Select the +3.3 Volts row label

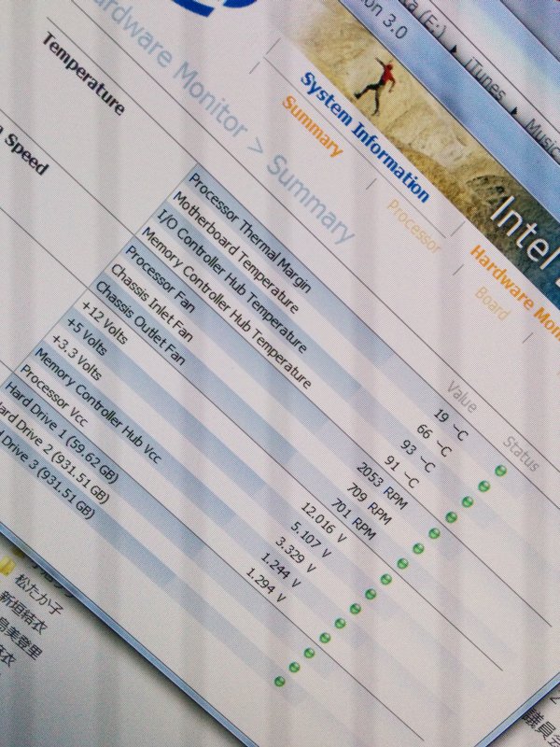[x=76, y=358]
